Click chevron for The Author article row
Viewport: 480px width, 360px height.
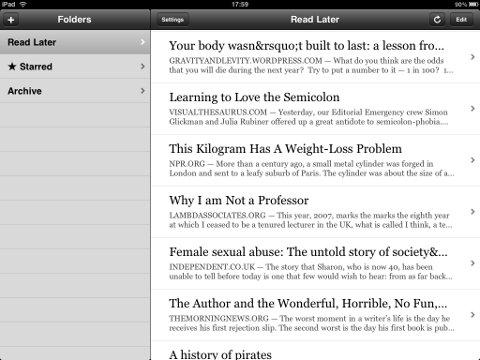(472, 315)
